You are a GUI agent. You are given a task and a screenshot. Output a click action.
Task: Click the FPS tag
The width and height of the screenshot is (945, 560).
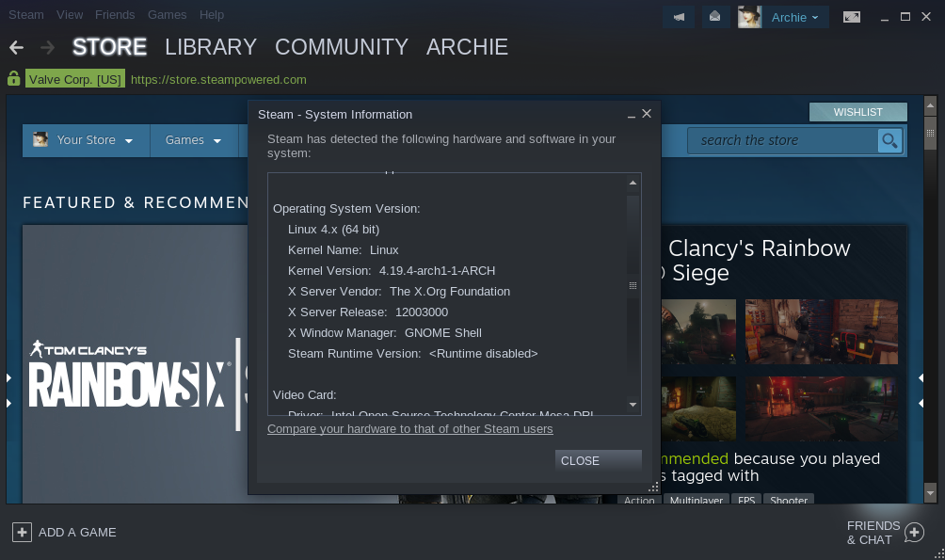(x=746, y=500)
